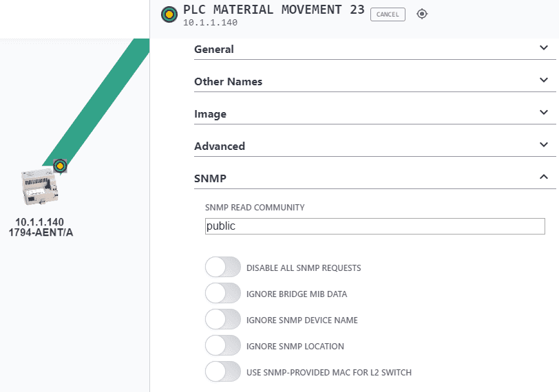The width and height of the screenshot is (559, 392).
Task: Turn on Ignore SNMP Device Name
Action: 223,319
